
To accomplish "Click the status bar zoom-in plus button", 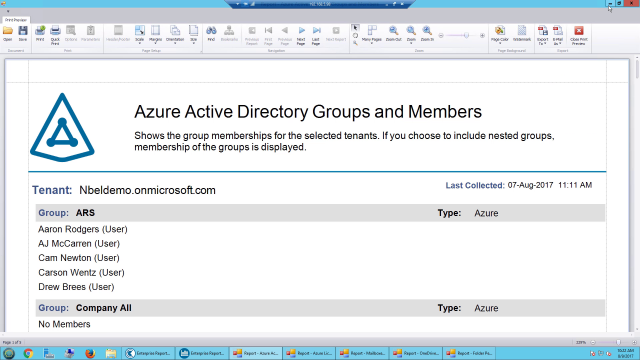I will [634, 342].
